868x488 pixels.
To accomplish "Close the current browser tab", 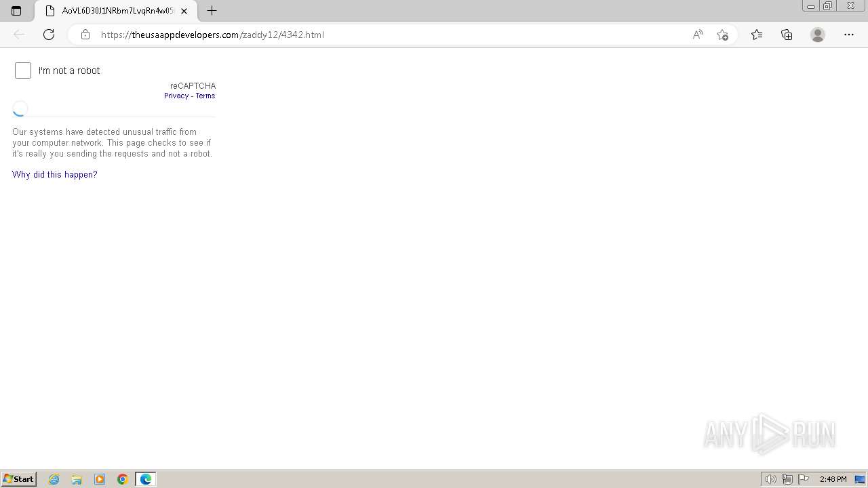I will [x=184, y=11].
